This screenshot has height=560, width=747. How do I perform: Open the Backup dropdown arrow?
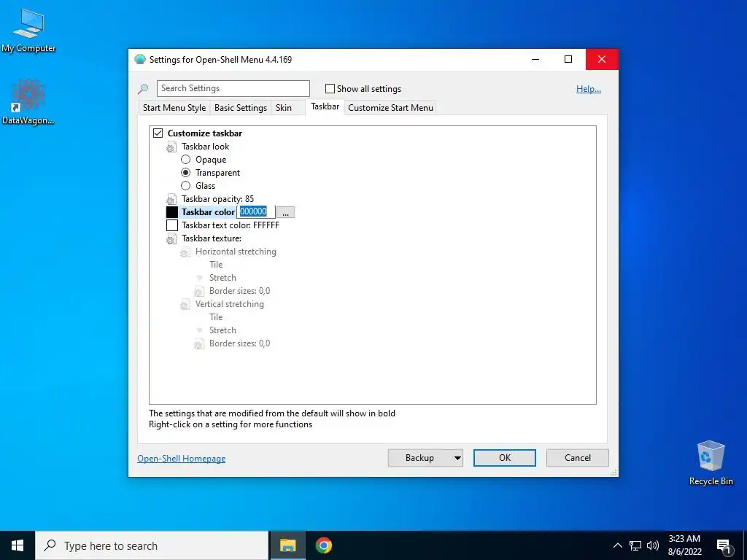(x=457, y=458)
